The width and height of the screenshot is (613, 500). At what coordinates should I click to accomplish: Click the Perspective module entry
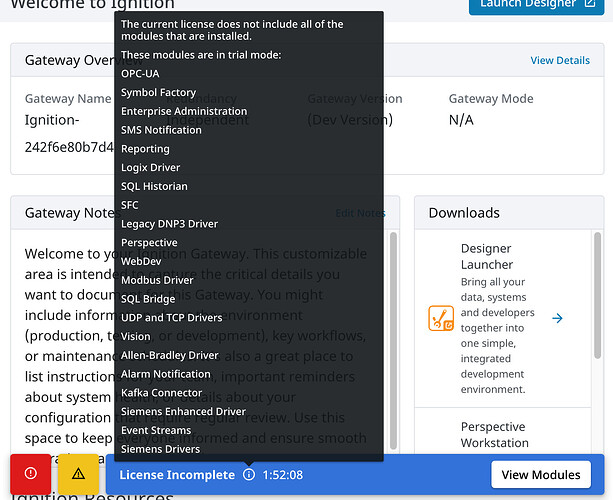click(149, 243)
